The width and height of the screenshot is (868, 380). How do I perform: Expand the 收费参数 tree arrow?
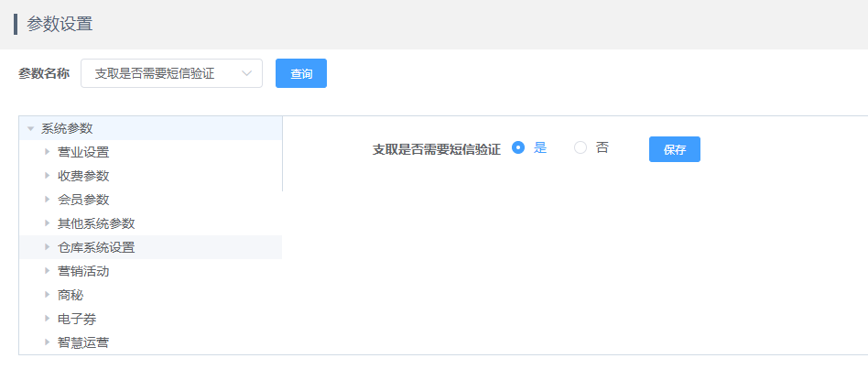(x=47, y=176)
